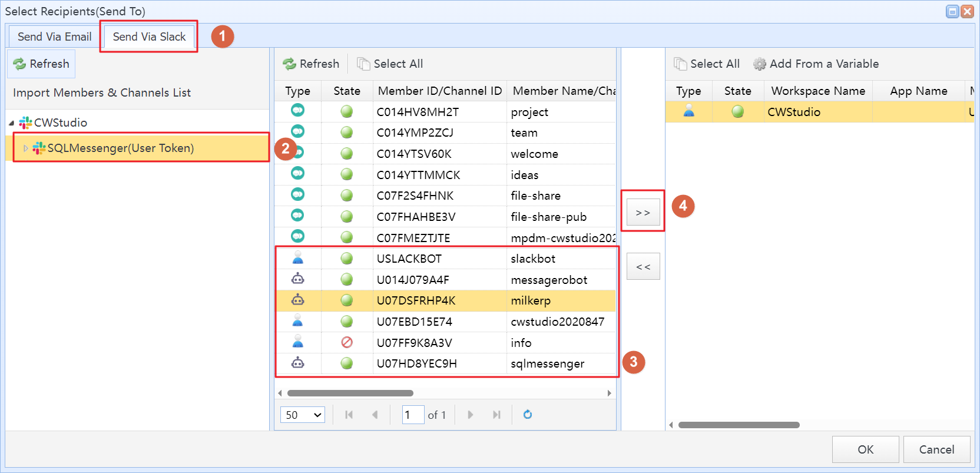Click channel icon of team row
980x473 pixels.
click(298, 131)
